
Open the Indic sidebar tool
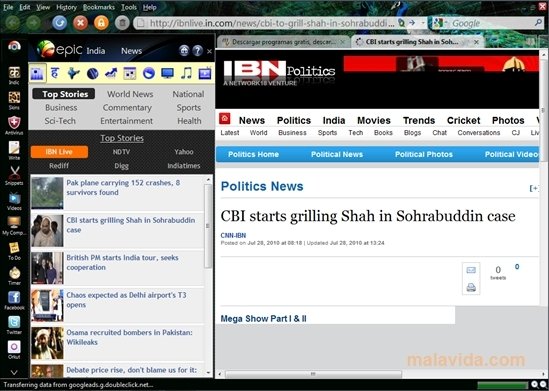(x=14, y=75)
